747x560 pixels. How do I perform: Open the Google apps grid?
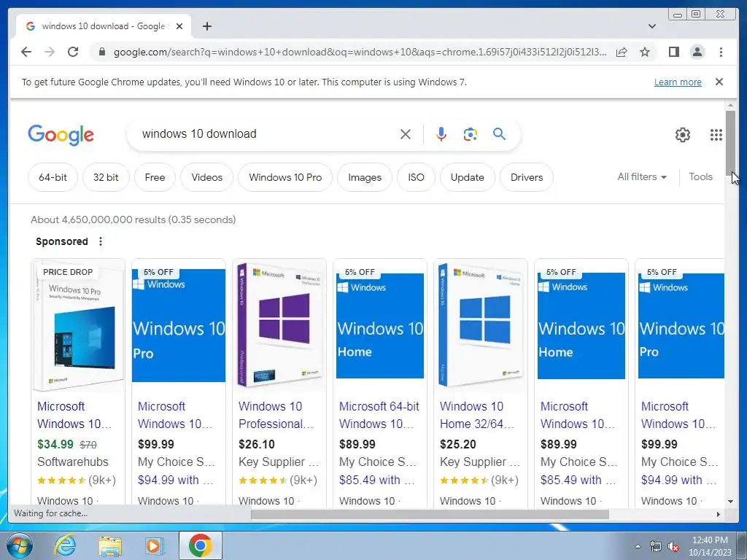click(716, 135)
